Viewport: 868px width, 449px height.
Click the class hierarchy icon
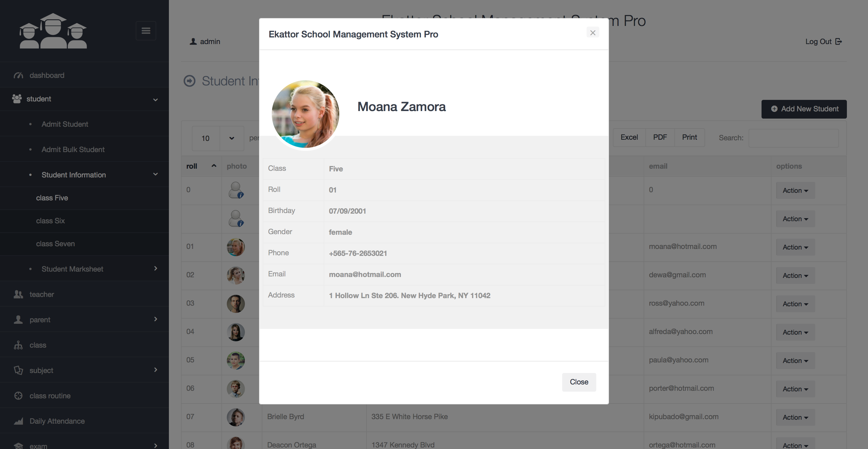coord(18,345)
